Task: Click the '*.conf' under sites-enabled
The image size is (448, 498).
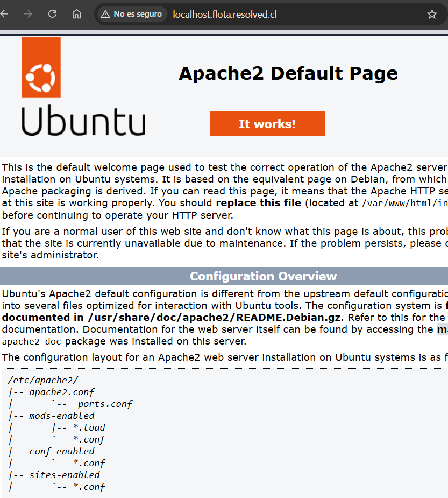Action: click(89, 487)
